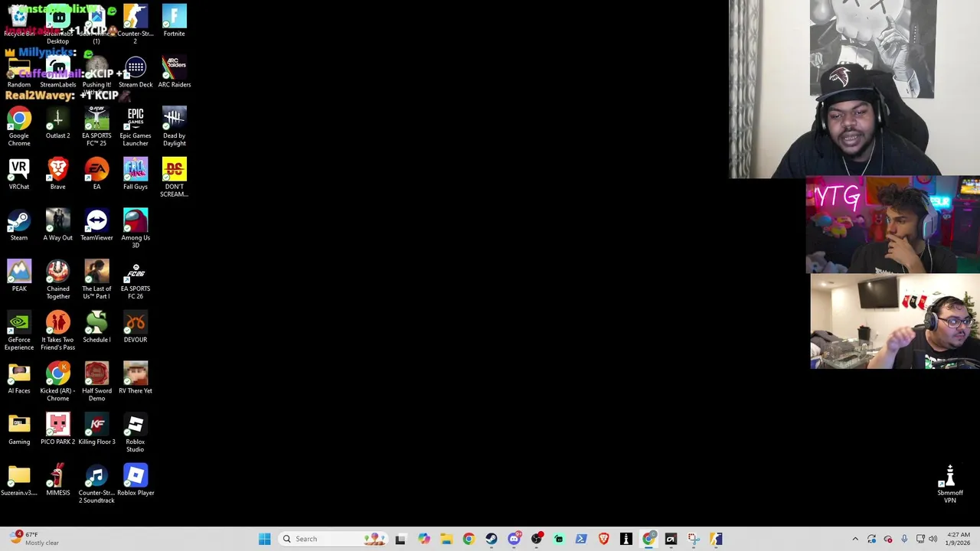Launch Among Us 3D from the desktop
Image resolution: width=980 pixels, height=551 pixels.
[136, 229]
